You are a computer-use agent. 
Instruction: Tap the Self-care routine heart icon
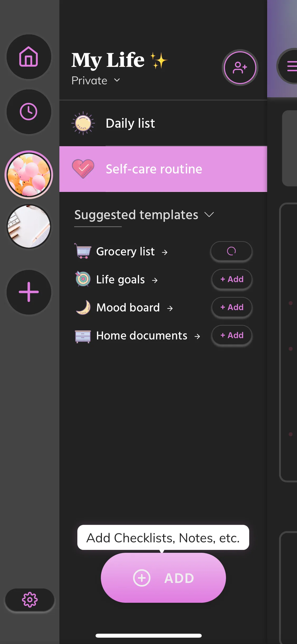(83, 169)
